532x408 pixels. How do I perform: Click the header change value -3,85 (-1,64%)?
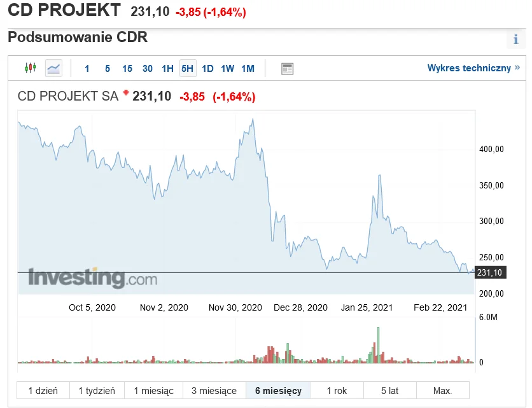click(211, 12)
